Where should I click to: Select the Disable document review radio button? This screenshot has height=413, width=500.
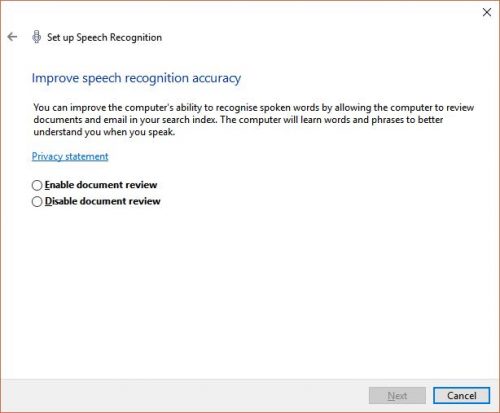[x=37, y=201]
